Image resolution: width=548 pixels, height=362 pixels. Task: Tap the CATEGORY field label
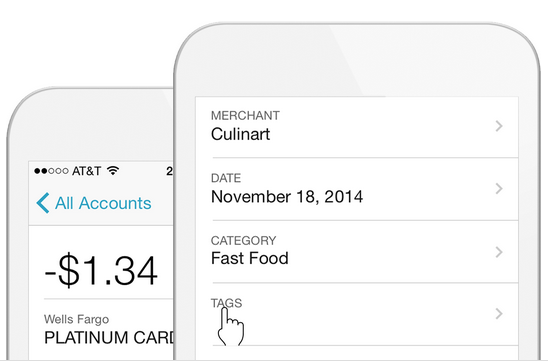tap(243, 240)
